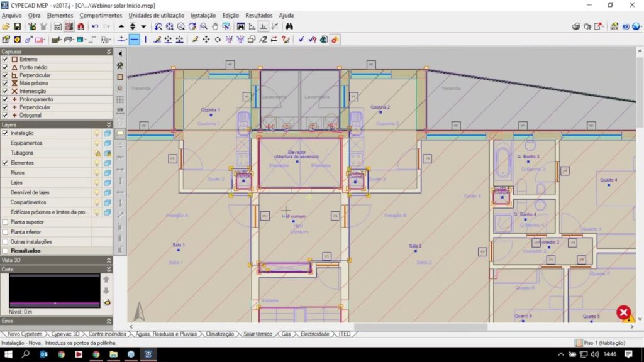Select the Pan hand tool

[215, 26]
